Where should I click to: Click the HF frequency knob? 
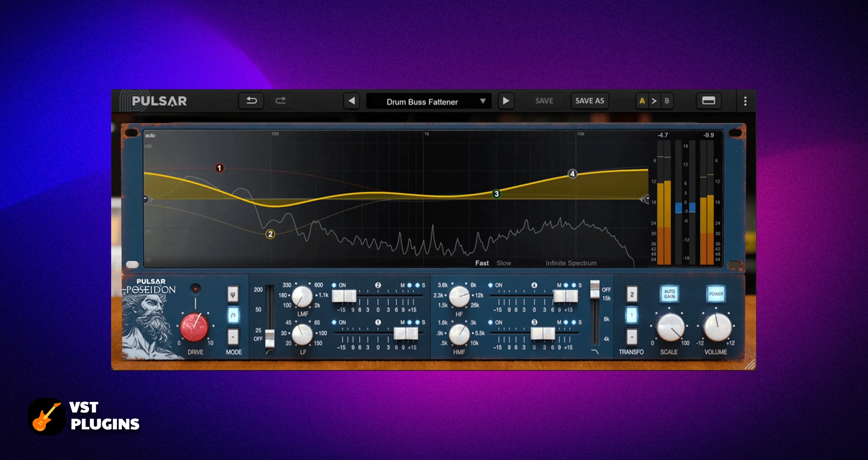tap(459, 296)
